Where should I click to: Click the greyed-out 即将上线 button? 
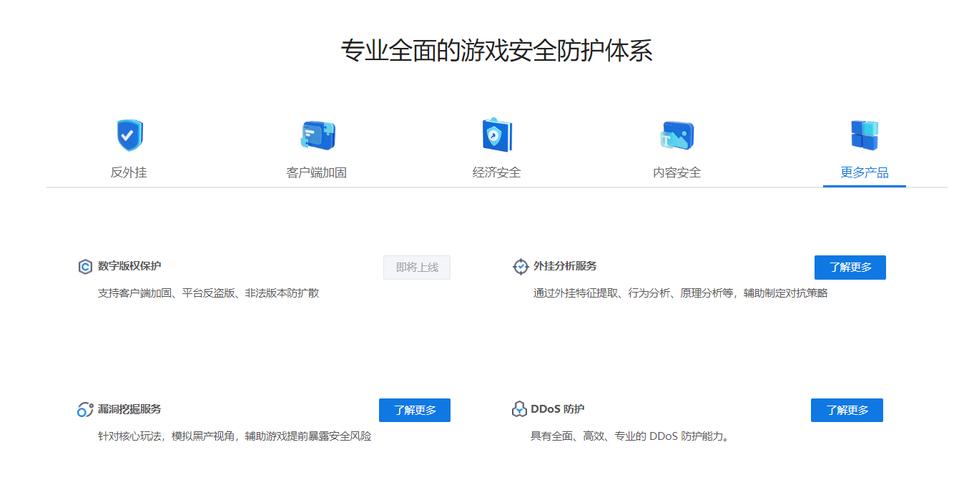click(x=417, y=267)
